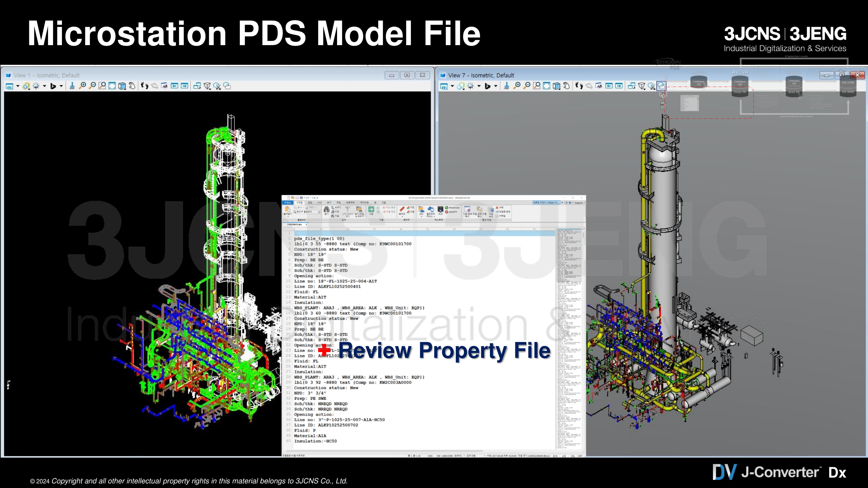Image resolution: width=868 pixels, height=488 pixels.
Task: Expand arrow beside b icon in View 7
Action: click(496, 86)
